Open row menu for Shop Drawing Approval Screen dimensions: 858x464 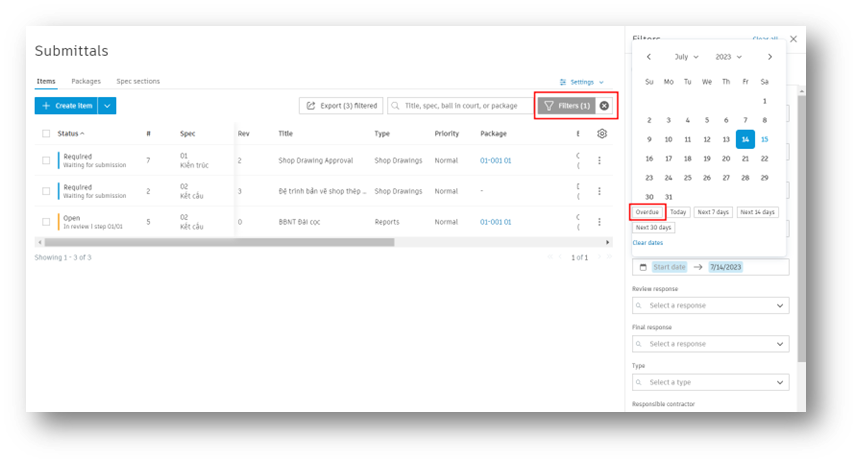599,160
